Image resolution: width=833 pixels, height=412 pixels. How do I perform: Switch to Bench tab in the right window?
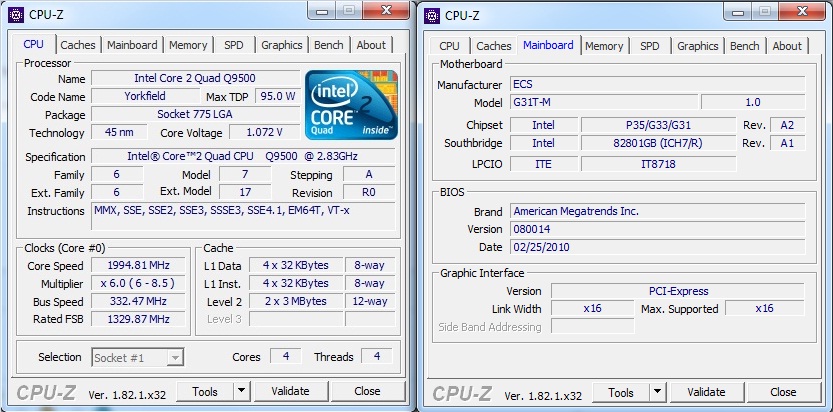pyautogui.click(x=745, y=46)
